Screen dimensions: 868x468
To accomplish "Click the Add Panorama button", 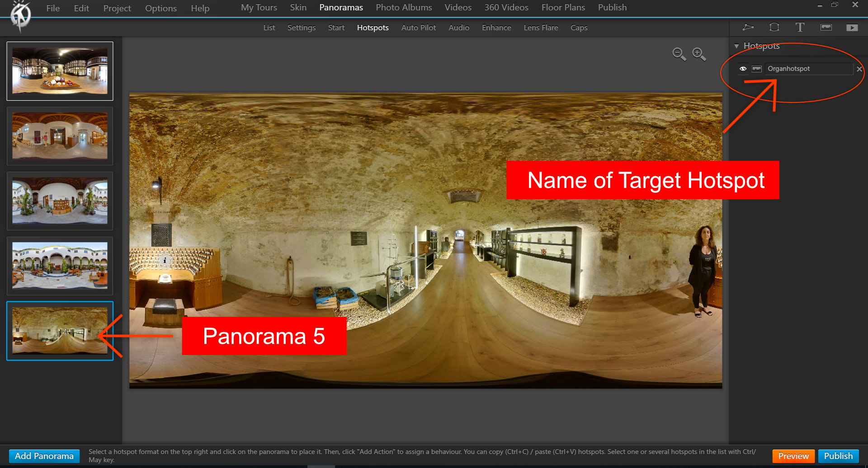I will point(44,456).
